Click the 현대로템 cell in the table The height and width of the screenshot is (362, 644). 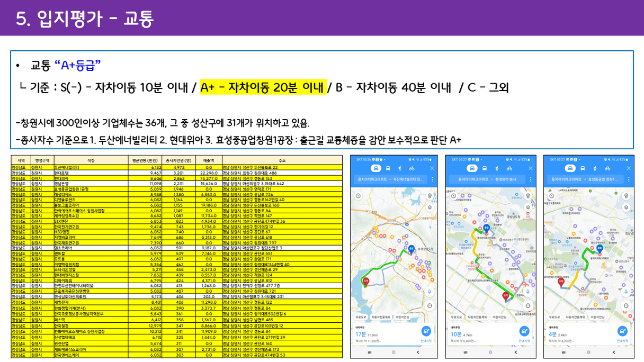click(x=91, y=173)
